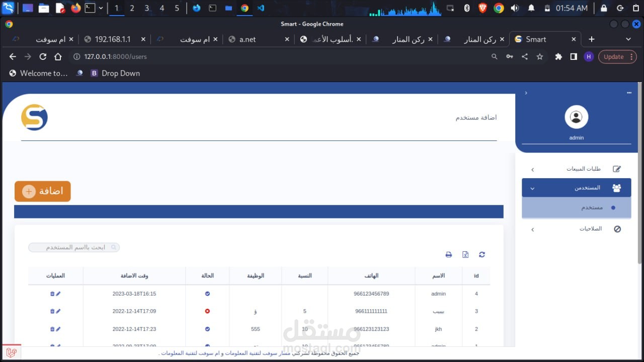Collapse the المستخدمين sidebar menu
Viewport: 644px width, 362px height.
576,188
